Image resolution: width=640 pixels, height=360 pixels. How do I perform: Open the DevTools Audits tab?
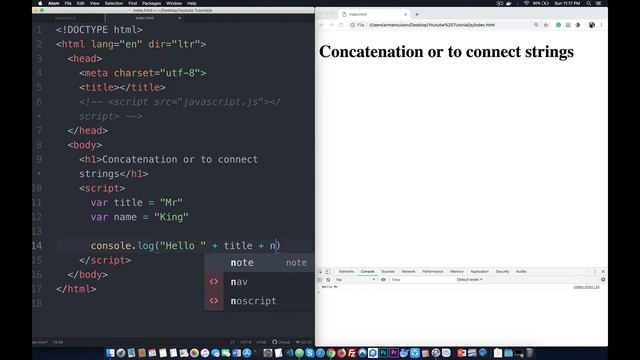(521, 271)
